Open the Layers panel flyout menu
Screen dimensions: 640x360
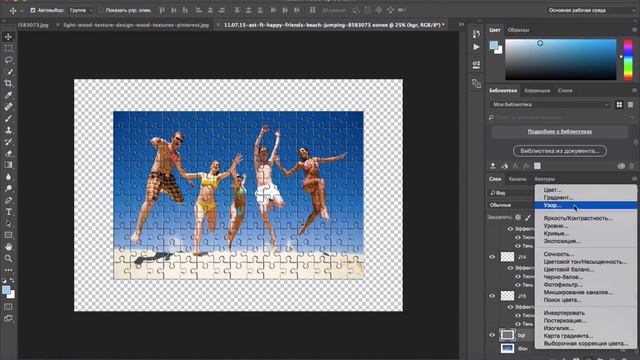(634, 179)
